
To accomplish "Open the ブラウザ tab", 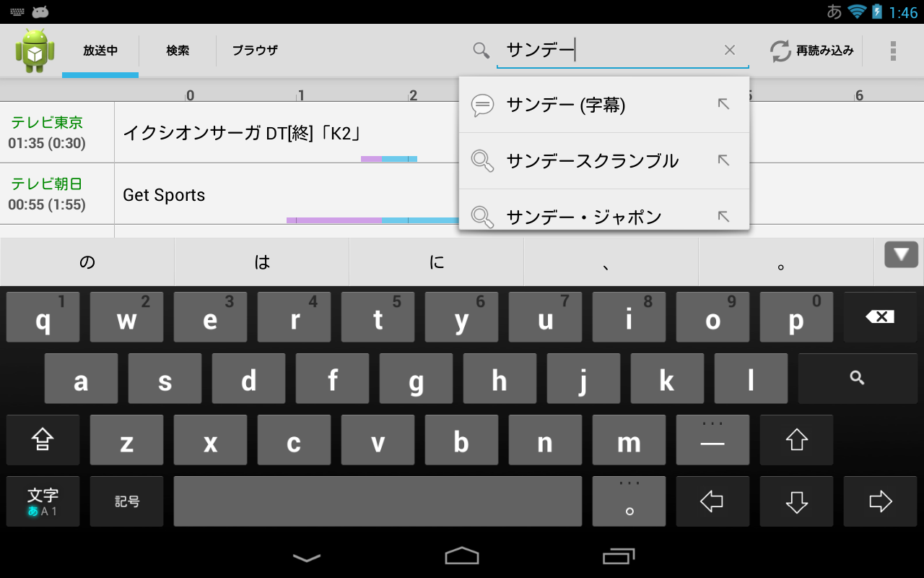I will (255, 51).
